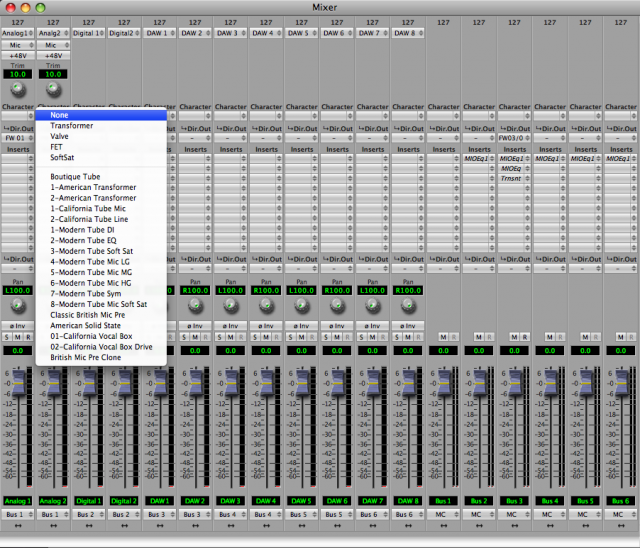Choose Valve from the Character menu

coord(101,136)
